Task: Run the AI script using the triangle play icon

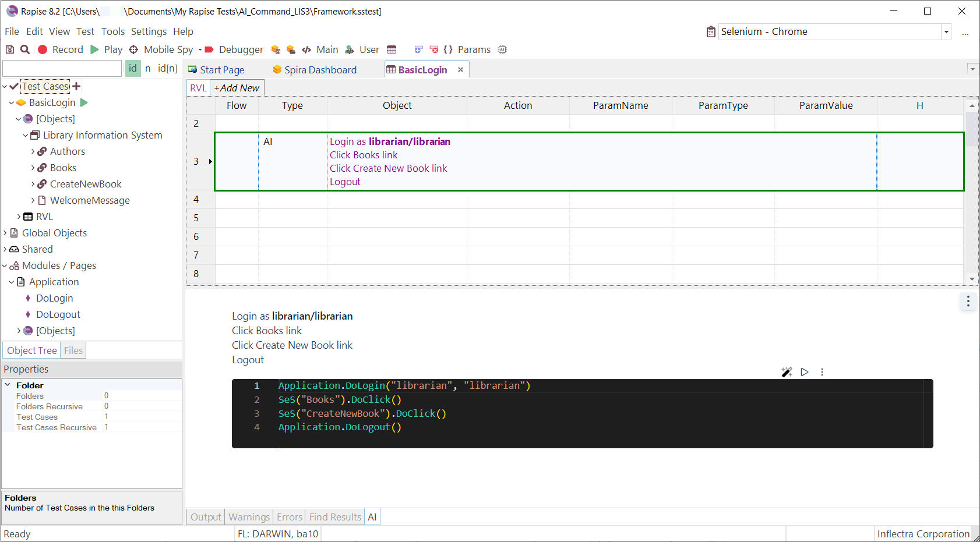Action: (805, 371)
